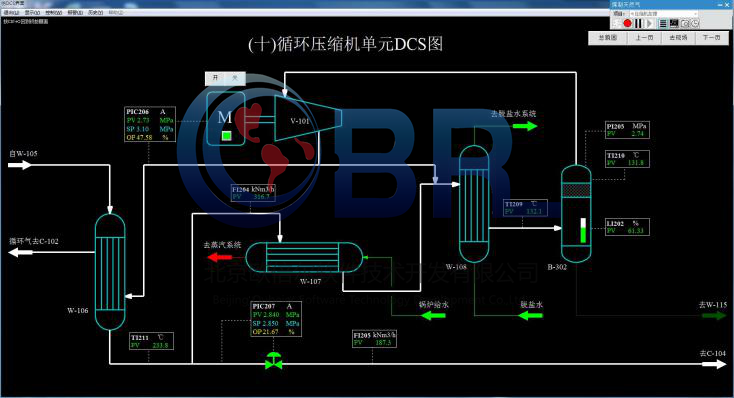The image size is (734, 398).
Task: Click the 上一页 button
Action: click(x=644, y=37)
